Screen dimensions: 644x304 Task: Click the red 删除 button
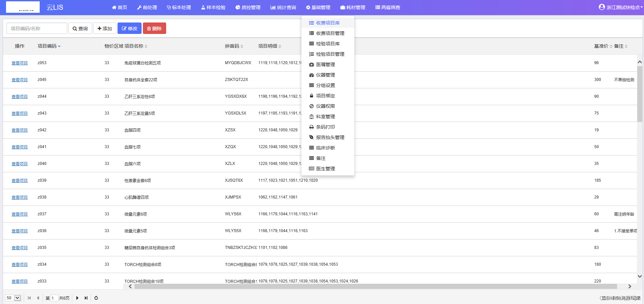click(154, 29)
